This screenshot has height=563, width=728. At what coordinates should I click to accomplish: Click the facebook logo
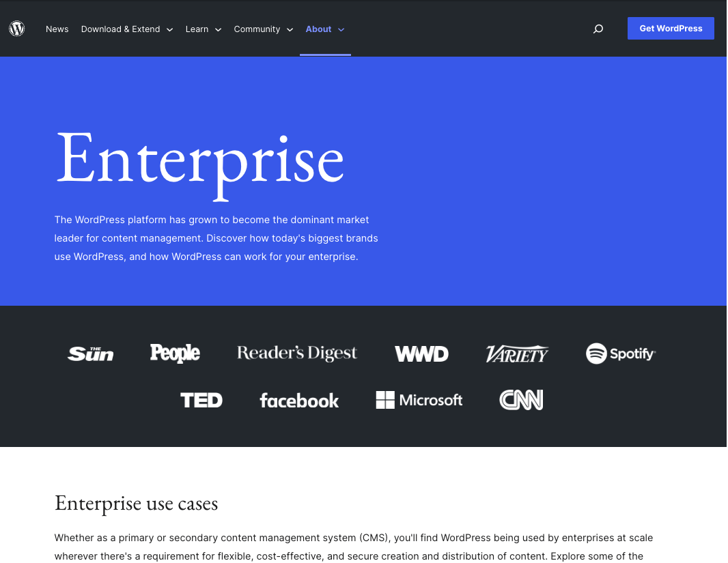(x=300, y=400)
